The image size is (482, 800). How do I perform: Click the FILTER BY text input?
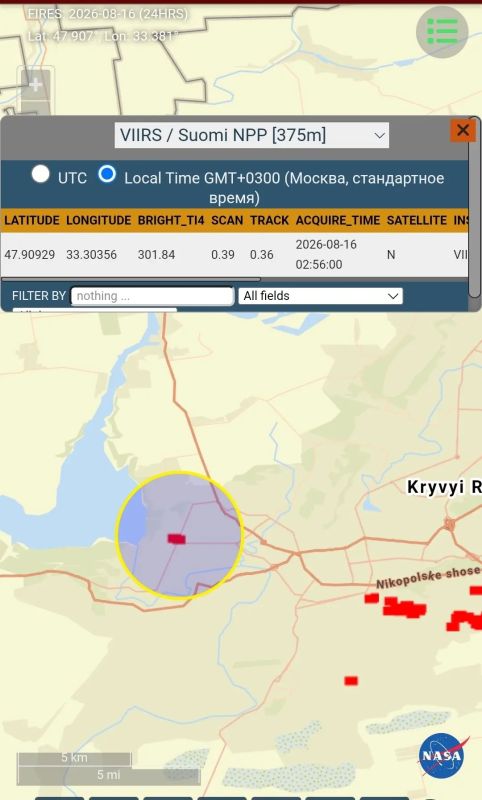[152, 296]
